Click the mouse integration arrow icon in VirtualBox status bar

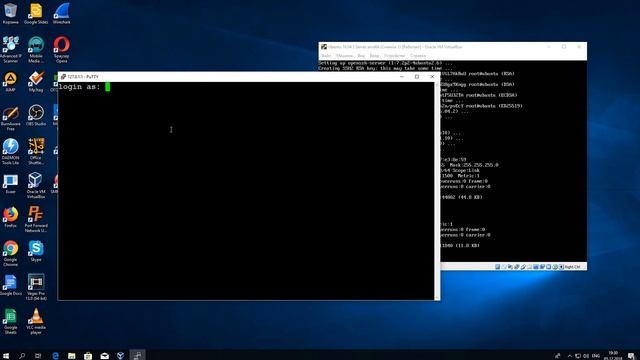coord(561,267)
